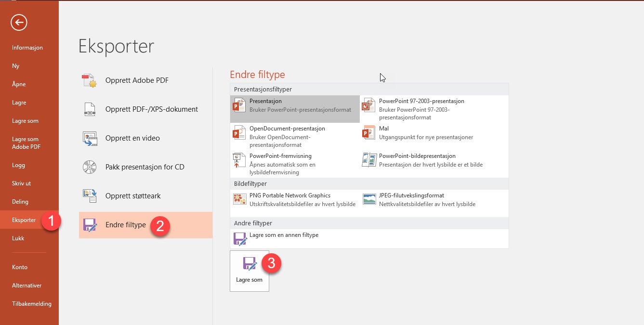
Task: Select the Presentasjon file type text
Action: click(265, 101)
